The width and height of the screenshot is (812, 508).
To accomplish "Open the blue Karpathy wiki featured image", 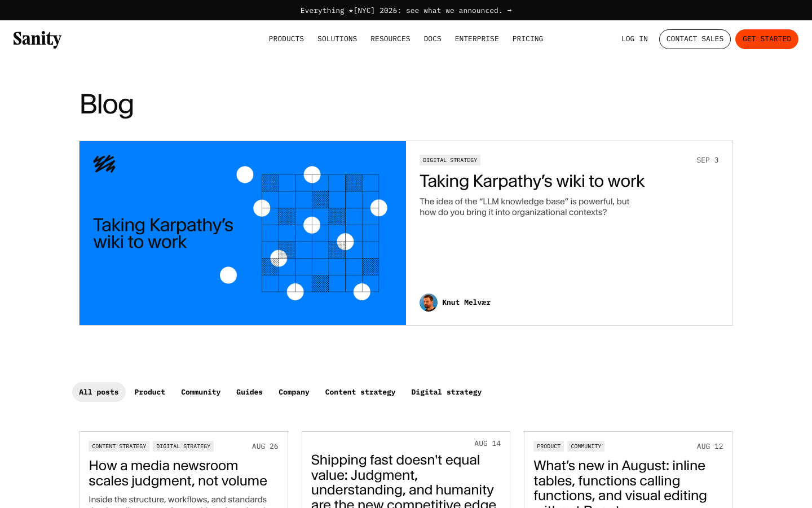I will tap(242, 233).
